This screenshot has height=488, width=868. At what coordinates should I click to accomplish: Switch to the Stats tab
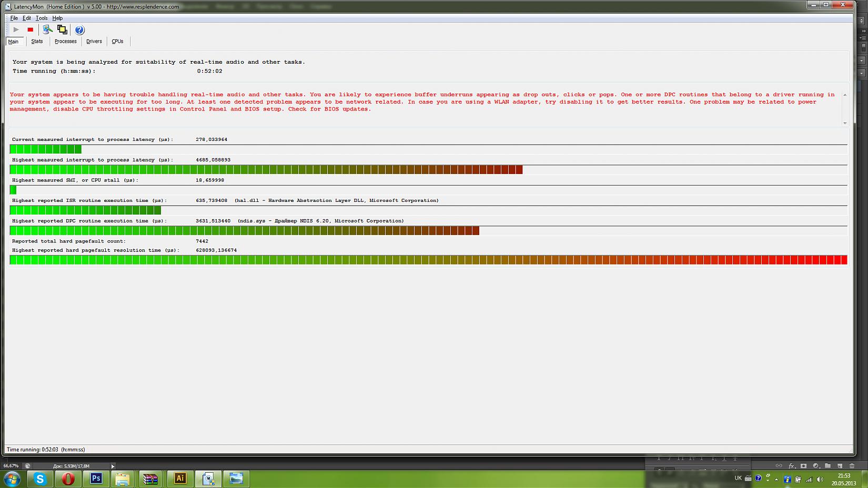pos(37,41)
